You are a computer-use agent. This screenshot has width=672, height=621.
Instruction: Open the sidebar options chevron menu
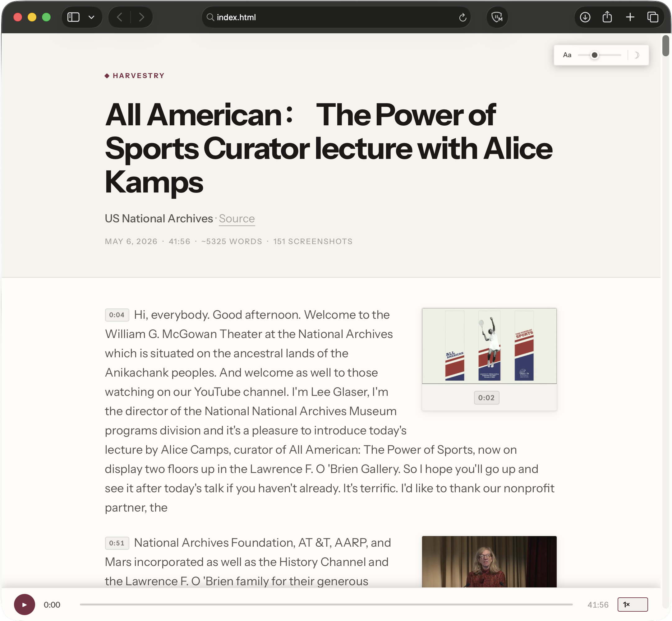pyautogui.click(x=91, y=17)
